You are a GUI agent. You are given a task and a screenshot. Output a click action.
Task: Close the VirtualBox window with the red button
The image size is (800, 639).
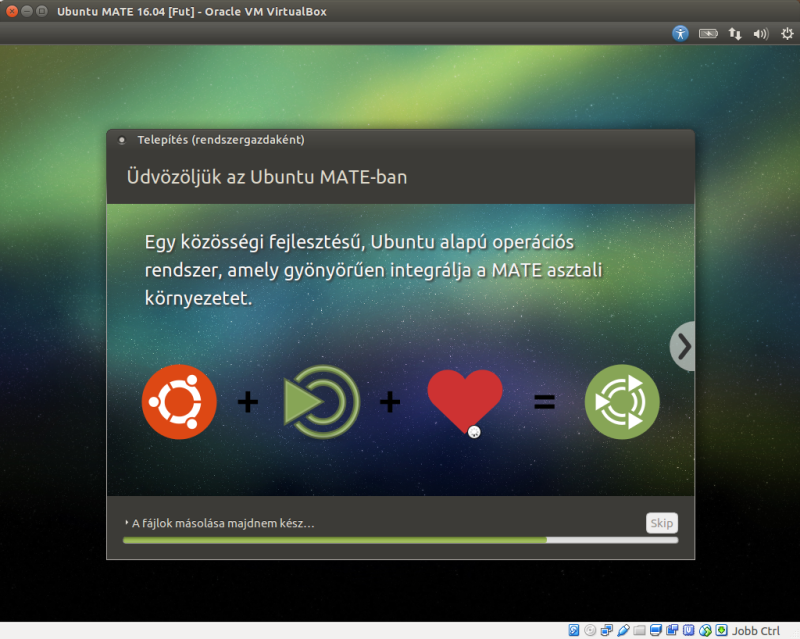(12, 11)
